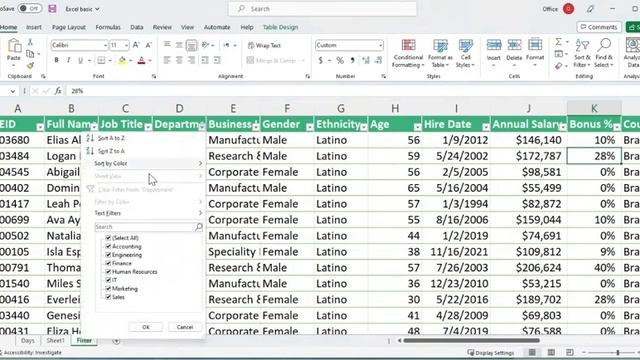
Task: Open Cell Styles gallery
Action: tap(465, 53)
